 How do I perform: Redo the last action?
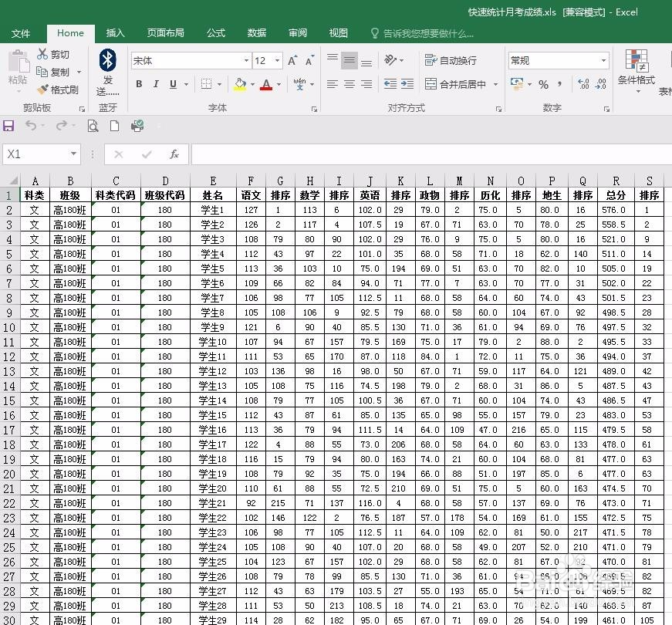[61, 125]
